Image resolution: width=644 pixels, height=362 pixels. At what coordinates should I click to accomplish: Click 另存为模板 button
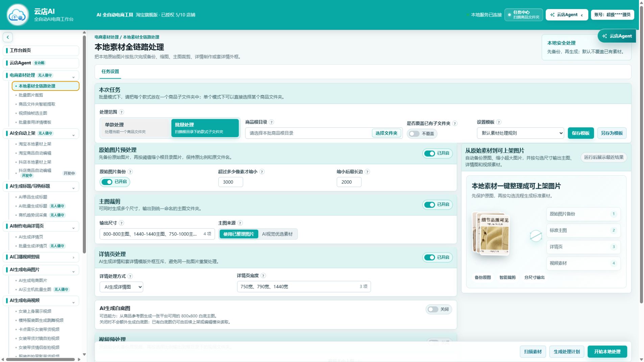click(612, 133)
